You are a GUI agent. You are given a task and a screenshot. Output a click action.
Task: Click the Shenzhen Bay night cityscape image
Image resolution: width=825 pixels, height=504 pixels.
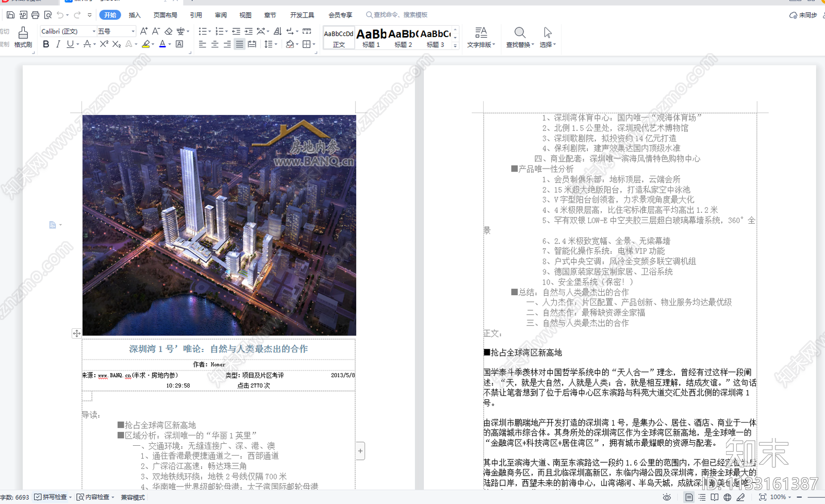tap(219, 225)
